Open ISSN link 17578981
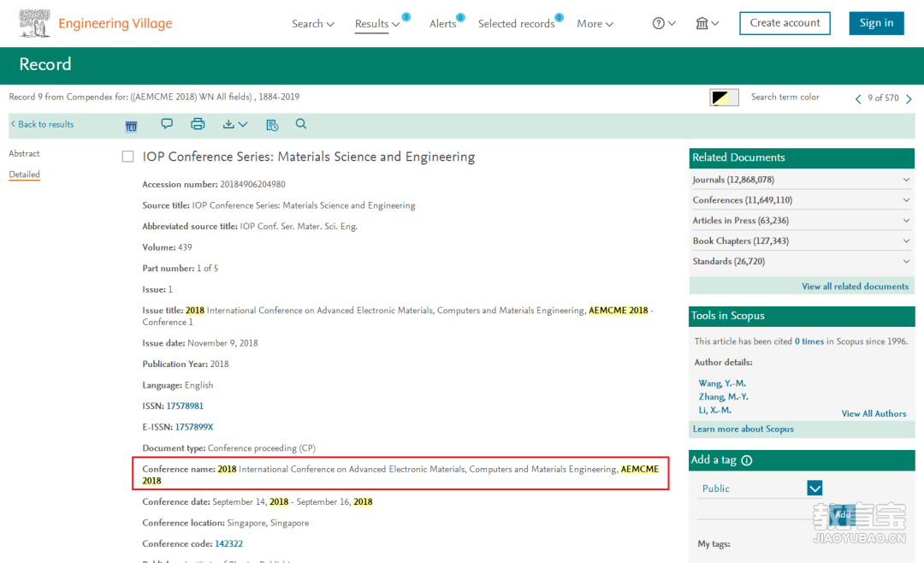Screen dimensions: 924x563 185,406
